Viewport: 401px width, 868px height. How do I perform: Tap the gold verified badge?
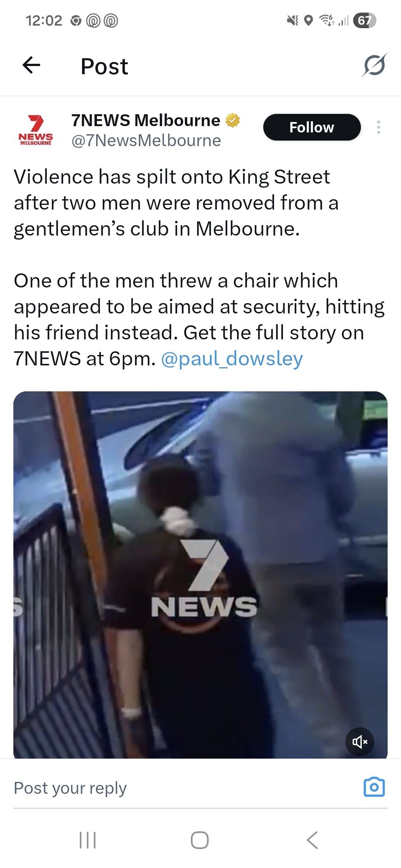pos(233,120)
